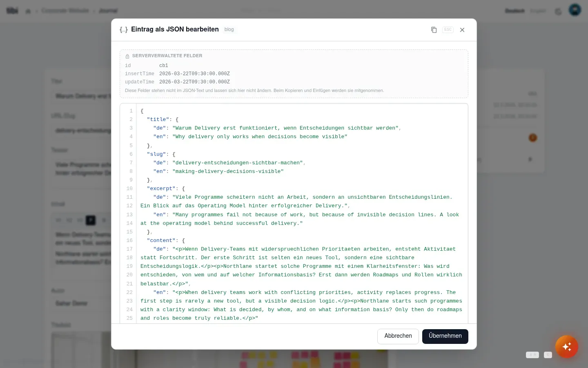Click the "SERVERVERWALTETE FELDER" heading

[x=167, y=56]
